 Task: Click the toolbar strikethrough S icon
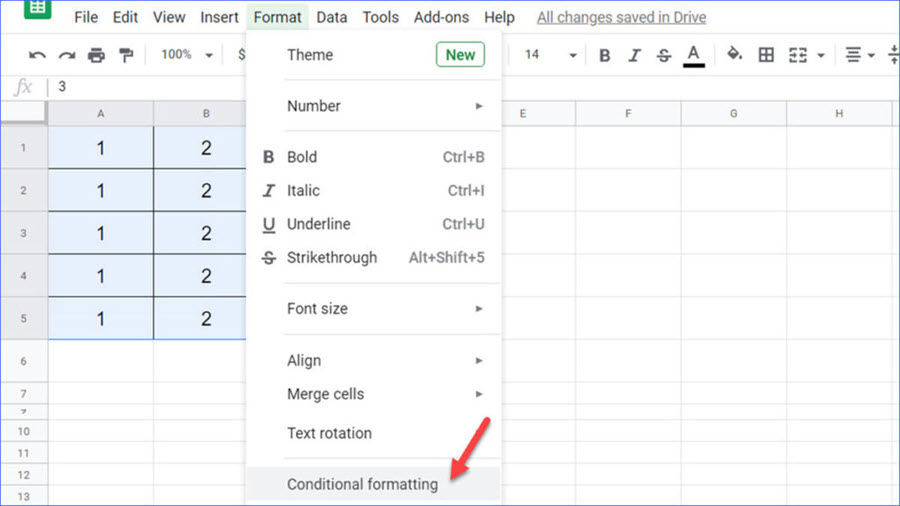point(663,55)
